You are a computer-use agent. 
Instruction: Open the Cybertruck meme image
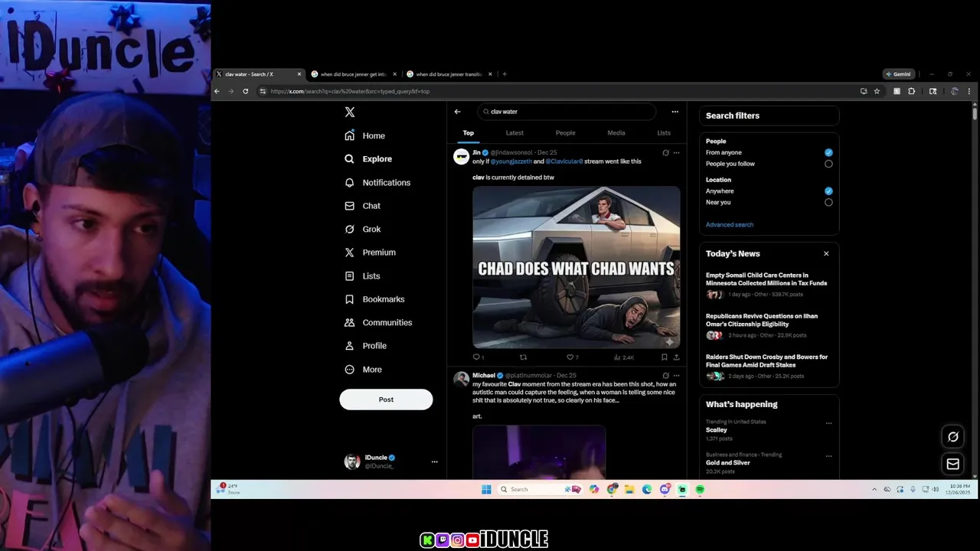[x=576, y=267]
